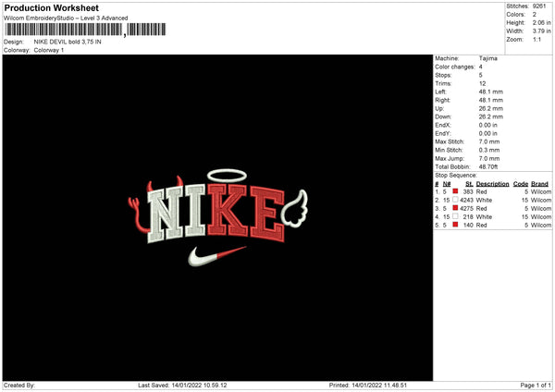Click the Max Stitch value "7.0 mm"
555x392 pixels.
[489, 141]
